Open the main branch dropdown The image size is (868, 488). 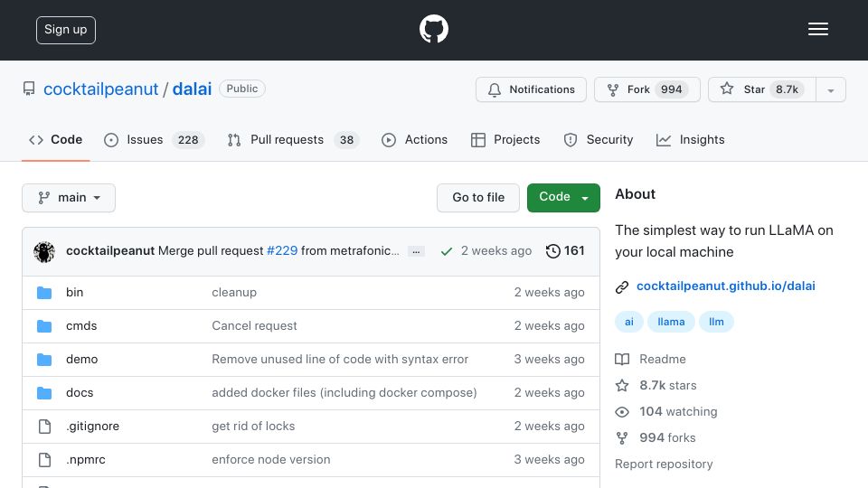[x=69, y=198]
